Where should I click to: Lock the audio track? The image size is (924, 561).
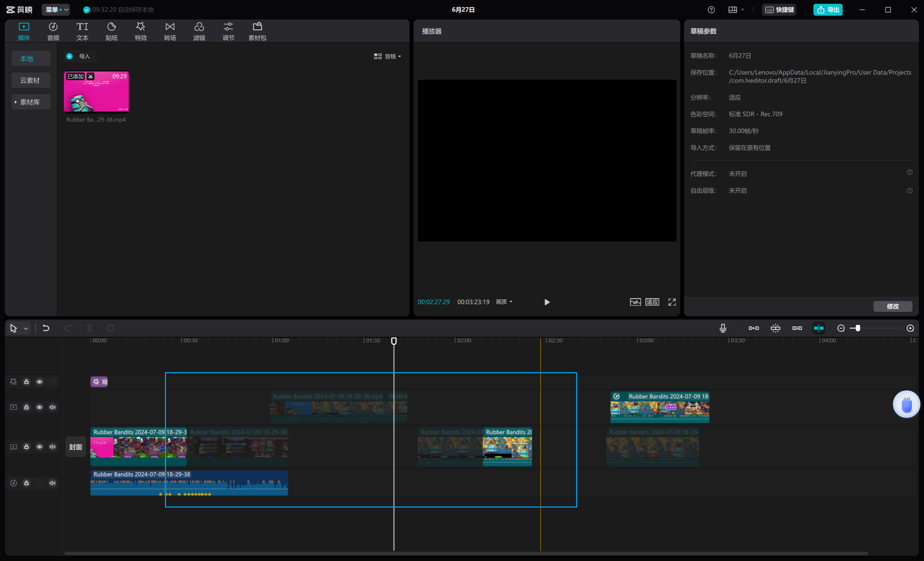click(x=27, y=483)
